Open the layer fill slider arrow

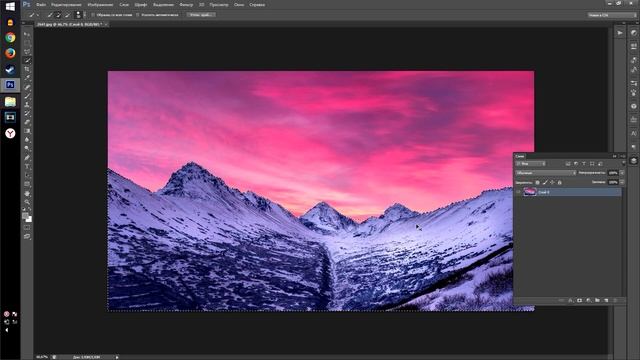(x=622, y=182)
